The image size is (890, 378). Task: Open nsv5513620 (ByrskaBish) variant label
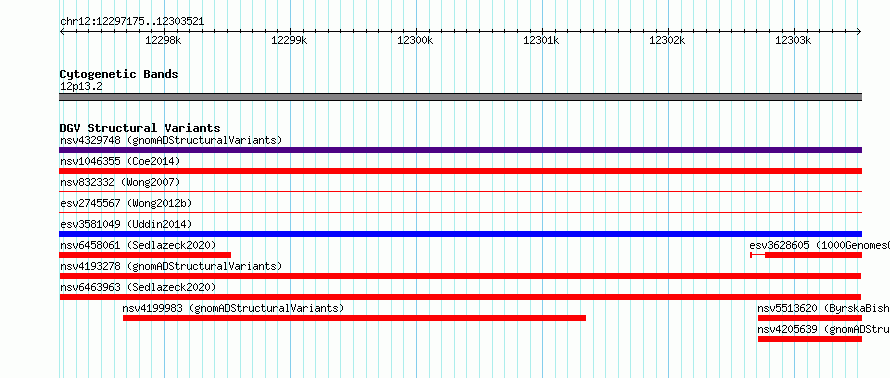(x=824, y=308)
